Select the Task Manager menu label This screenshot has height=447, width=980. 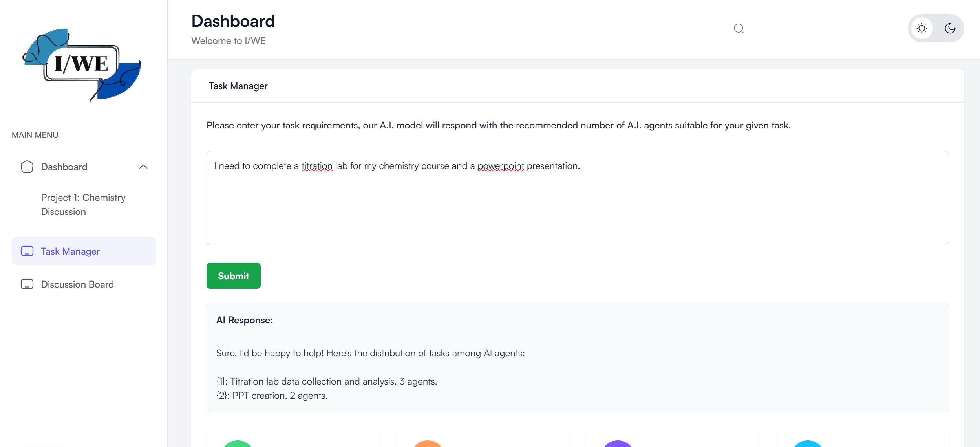click(71, 251)
